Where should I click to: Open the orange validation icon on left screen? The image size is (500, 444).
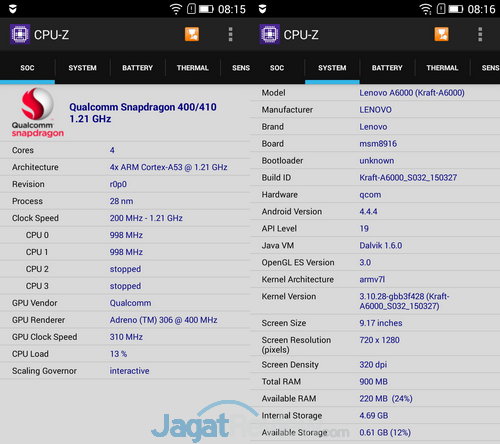tap(192, 34)
